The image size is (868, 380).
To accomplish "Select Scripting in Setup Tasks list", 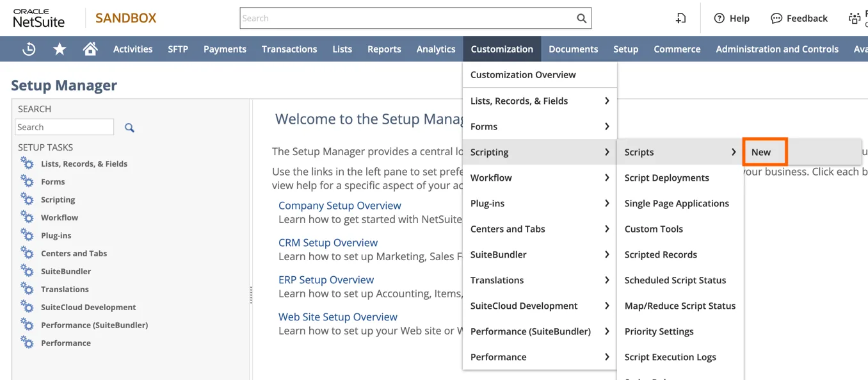I will (58, 199).
